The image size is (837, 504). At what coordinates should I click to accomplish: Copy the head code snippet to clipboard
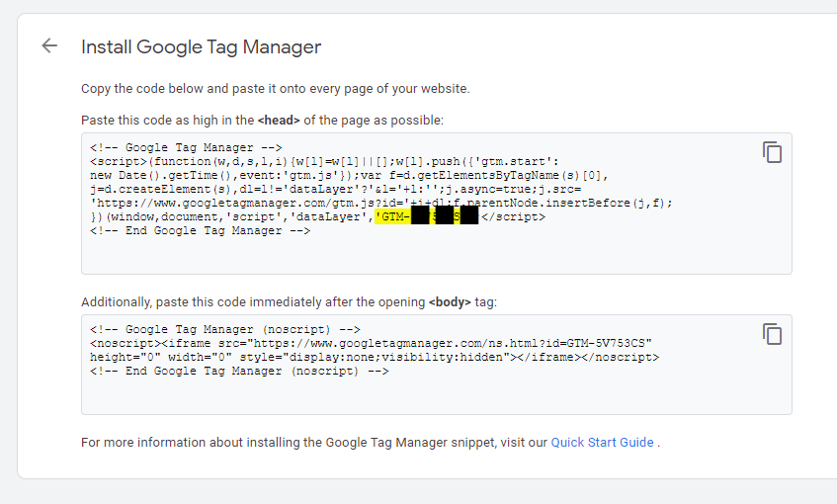click(x=772, y=152)
